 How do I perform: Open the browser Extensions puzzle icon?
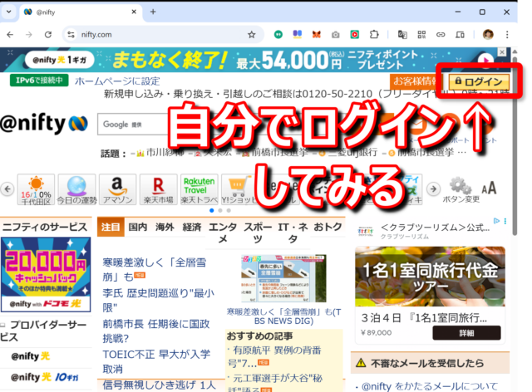click(x=373, y=35)
